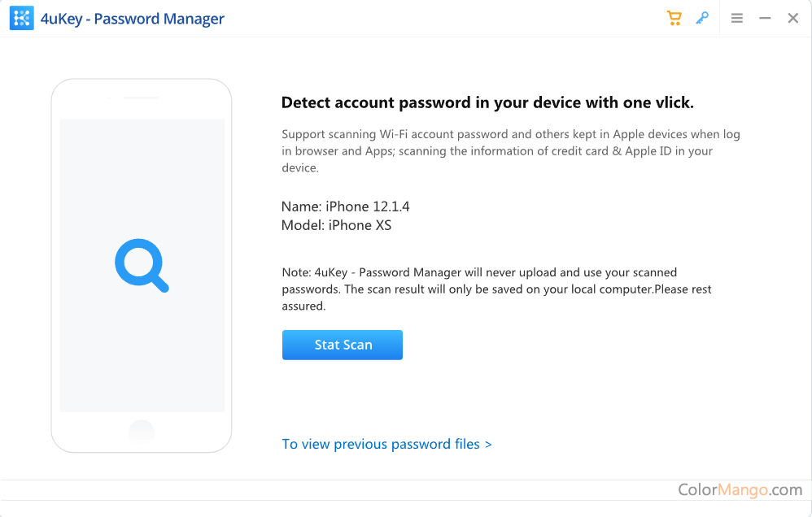
Task: Open the hamburger menu in the title bar
Action: (736, 17)
